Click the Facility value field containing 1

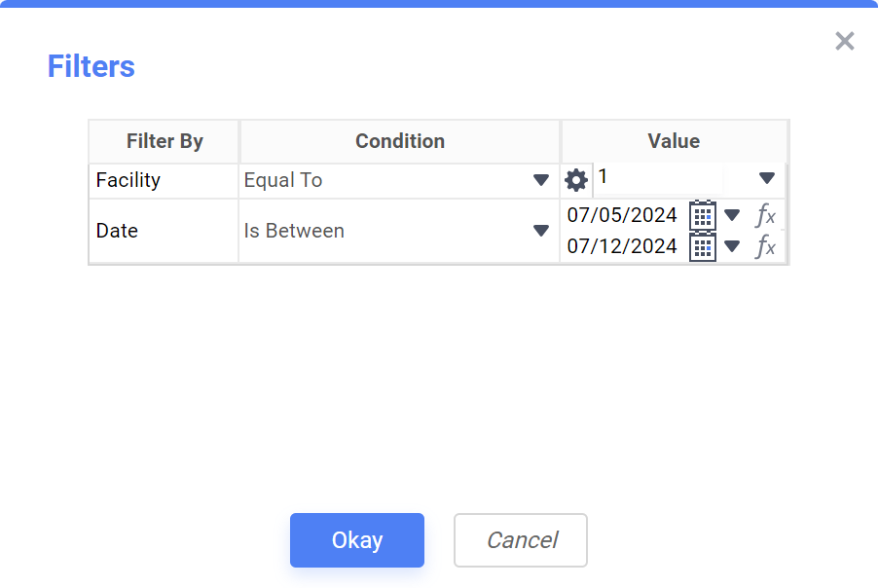[x=657, y=177]
